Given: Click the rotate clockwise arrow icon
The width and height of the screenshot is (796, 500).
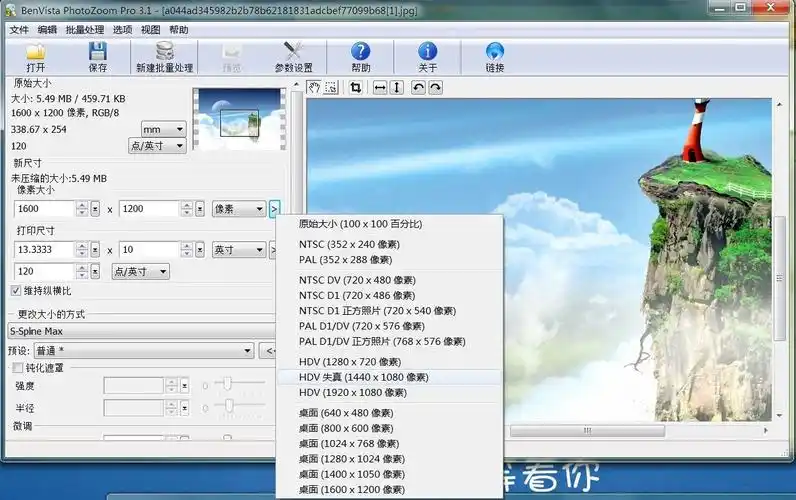Looking at the screenshot, I should (x=435, y=88).
